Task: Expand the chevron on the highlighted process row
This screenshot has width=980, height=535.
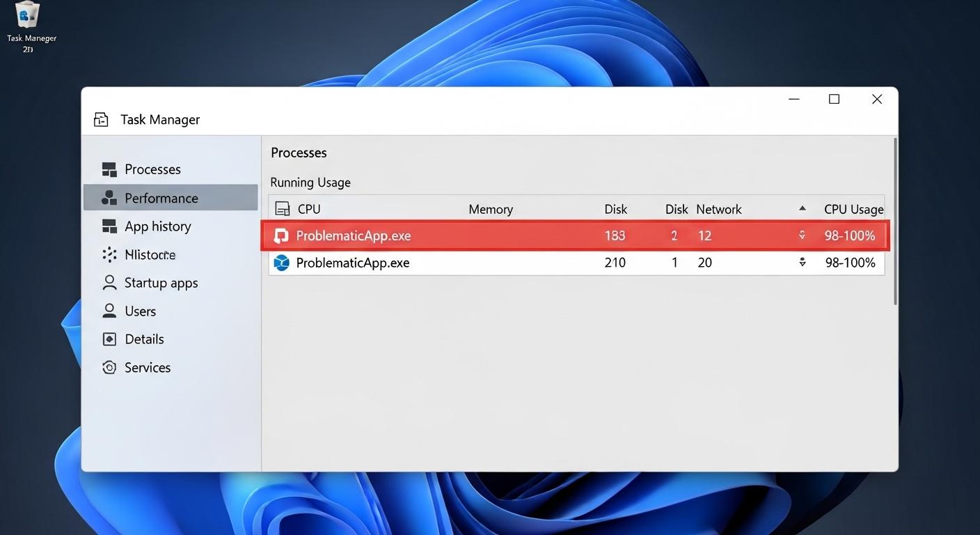Action: (802, 235)
